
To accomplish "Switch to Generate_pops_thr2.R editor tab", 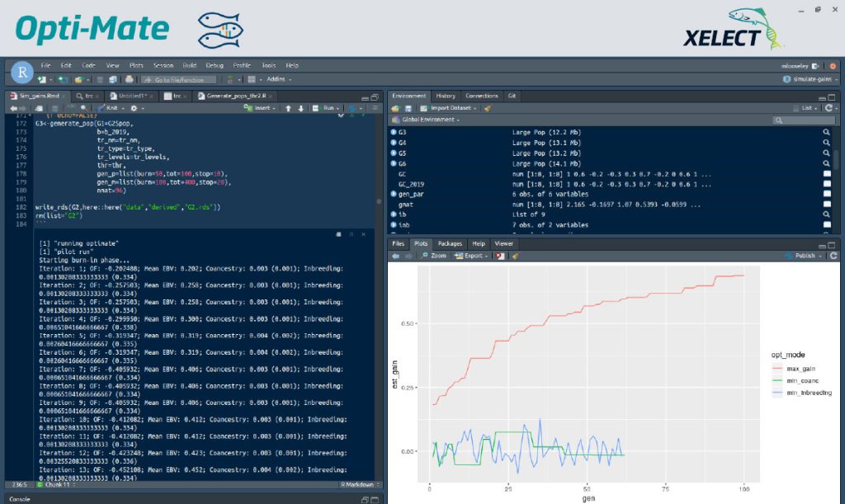I will coord(237,96).
